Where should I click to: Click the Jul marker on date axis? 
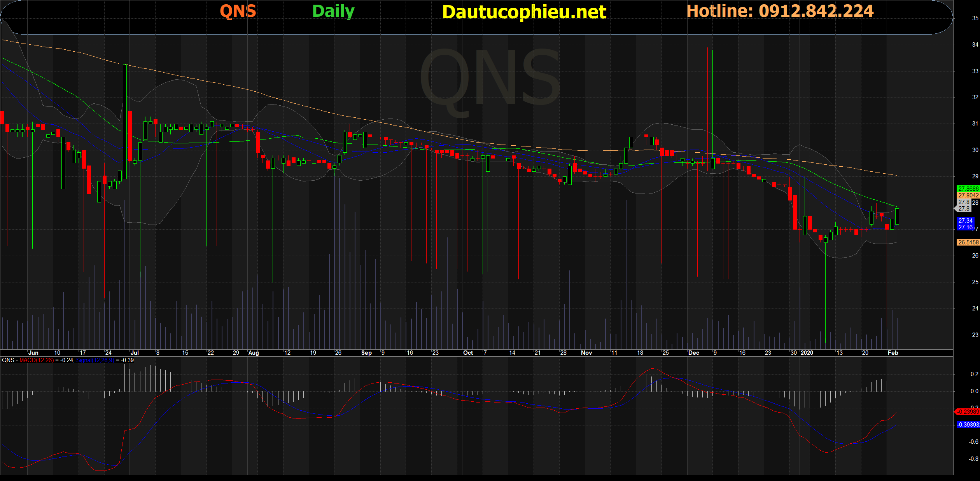[x=135, y=353]
